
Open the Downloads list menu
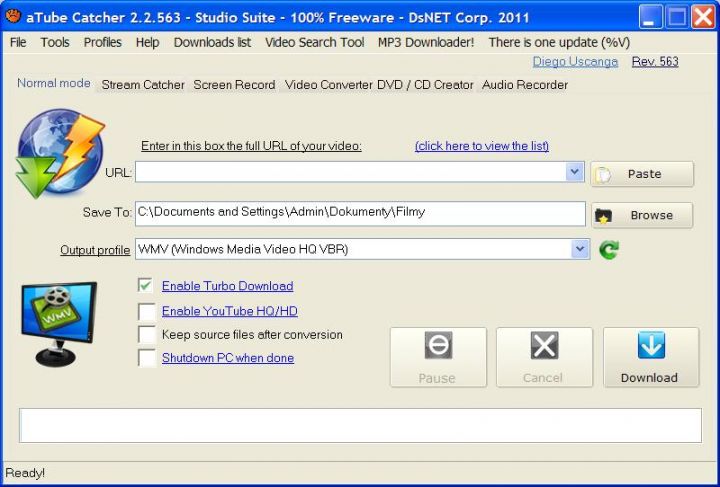point(212,42)
